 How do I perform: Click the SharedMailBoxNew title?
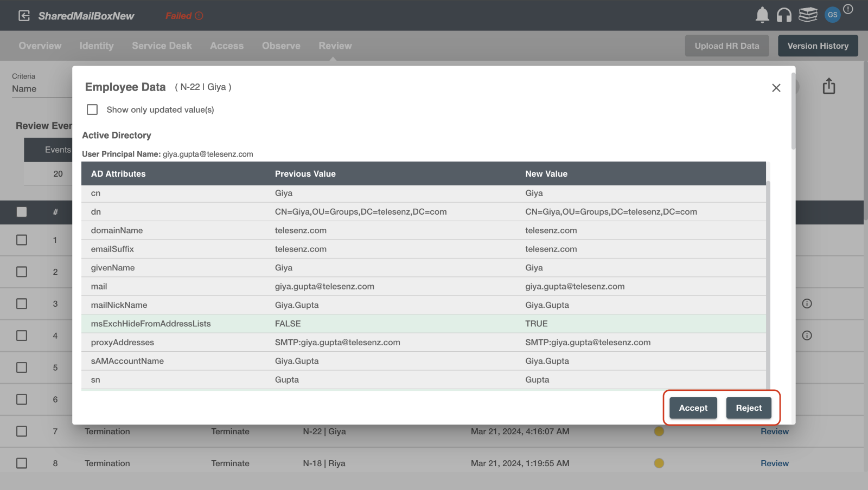coord(86,16)
